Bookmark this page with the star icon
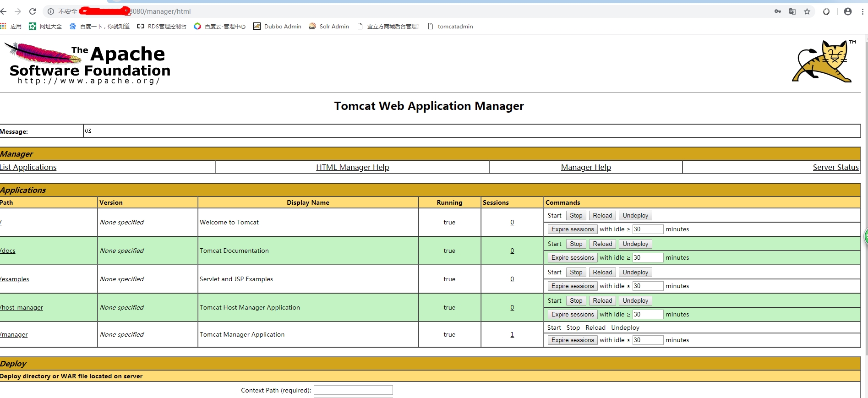Image resolution: width=868 pixels, height=398 pixels. (x=807, y=11)
